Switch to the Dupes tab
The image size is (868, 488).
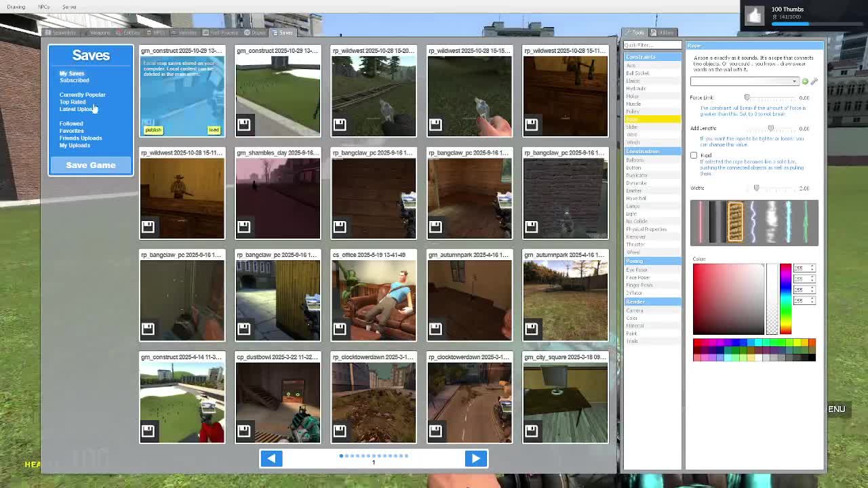pyautogui.click(x=256, y=33)
